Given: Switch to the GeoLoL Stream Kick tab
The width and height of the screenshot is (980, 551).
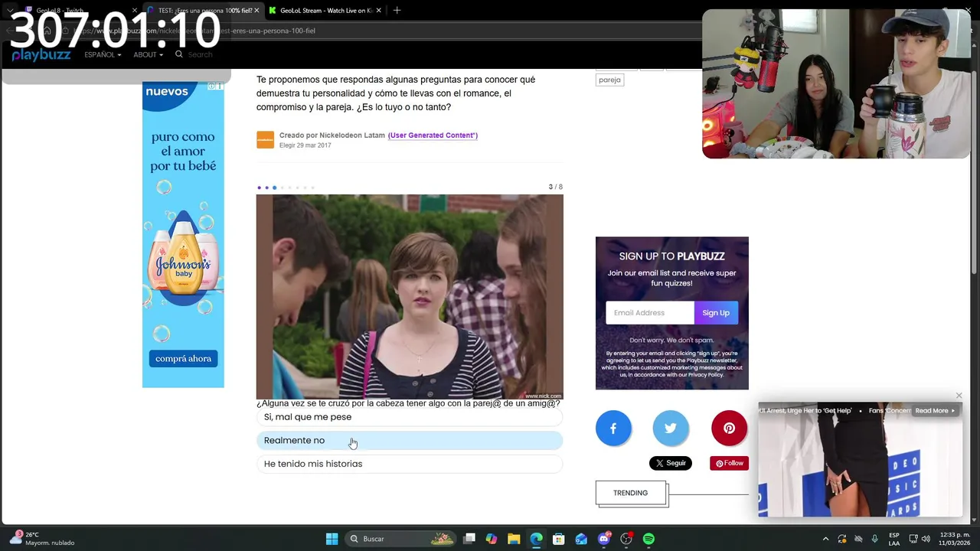Looking at the screenshot, I should (325, 11).
